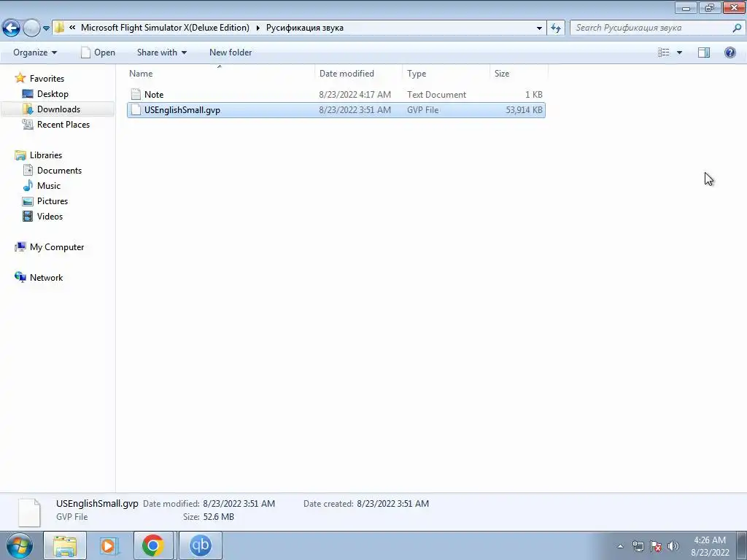Click the volume speaker tray icon
This screenshot has width=747, height=560.
pyautogui.click(x=673, y=546)
